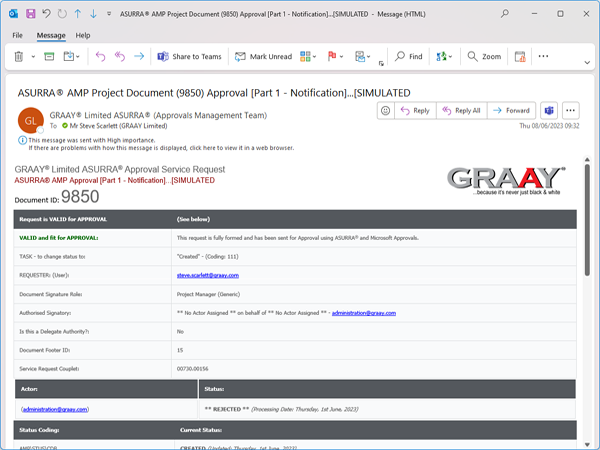Open the Translate dropdown

[x=444, y=57]
